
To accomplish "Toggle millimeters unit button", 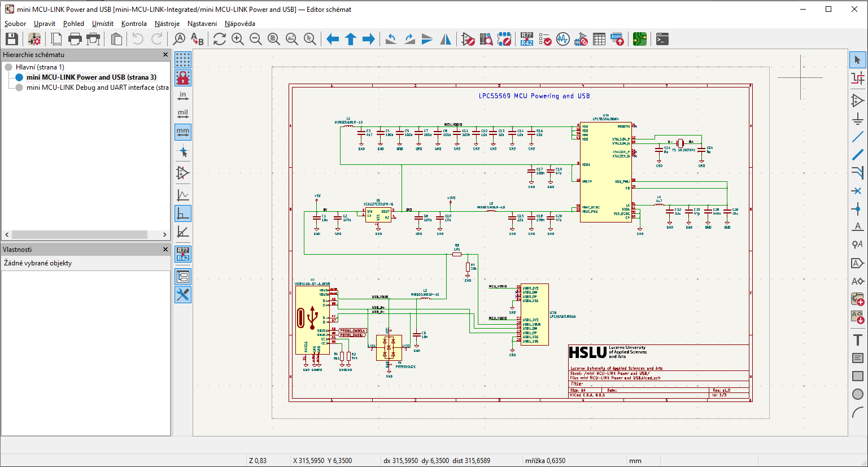I will (183, 132).
